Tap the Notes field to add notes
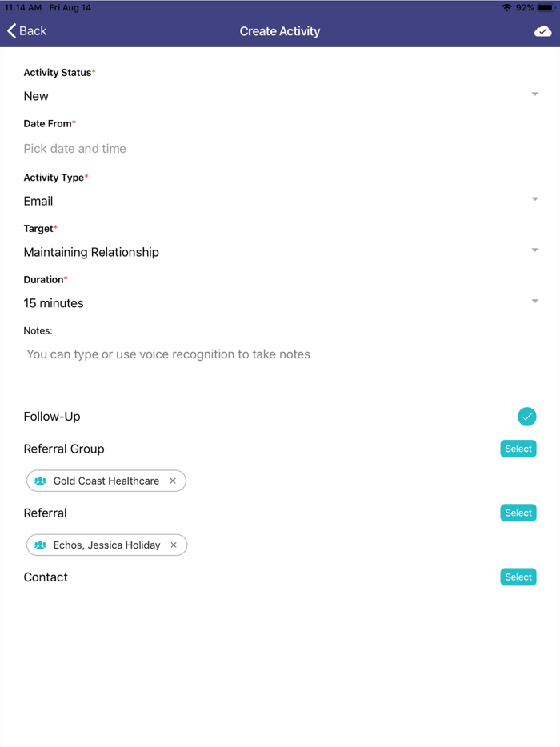Screen dimensions: 560x747 pyautogui.click(x=168, y=354)
